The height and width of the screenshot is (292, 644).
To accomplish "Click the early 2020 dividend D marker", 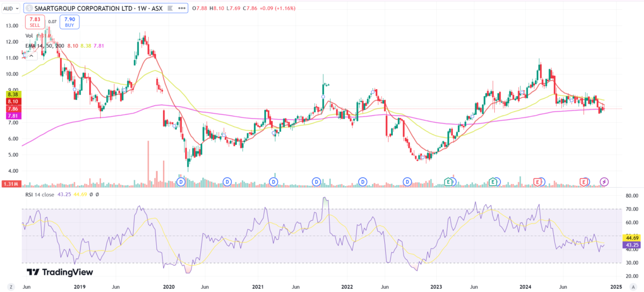I will 181,182.
